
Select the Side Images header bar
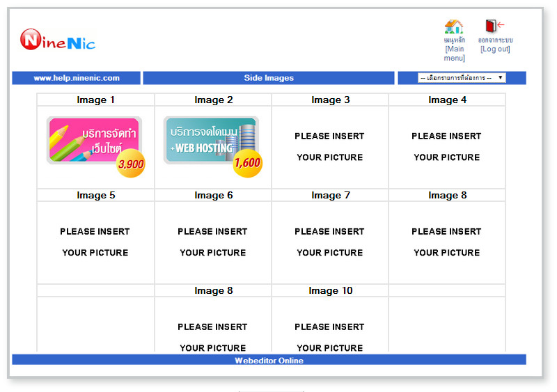coord(269,78)
